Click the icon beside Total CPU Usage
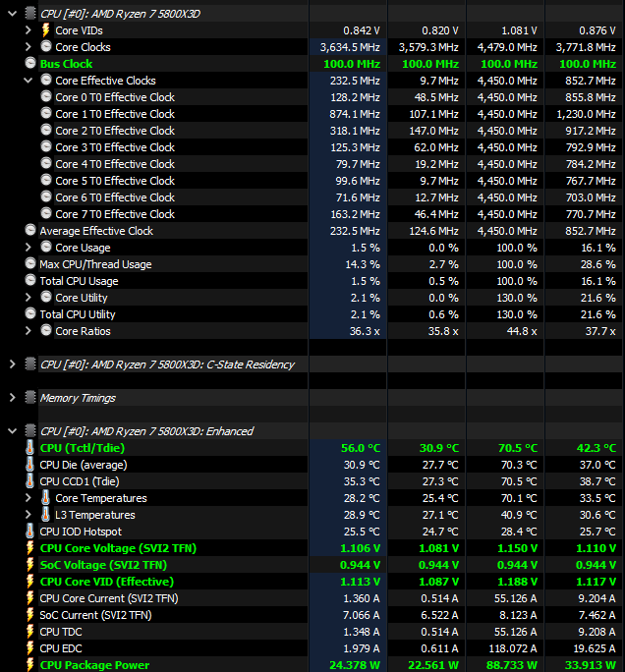Image resolution: width=625 pixels, height=672 pixels. click(x=30, y=280)
